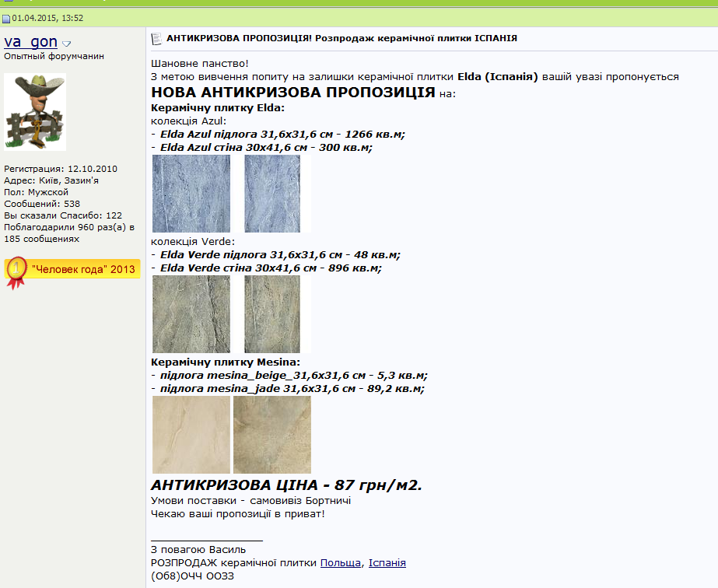Click the text "Пол: Мужской"
Screen dimensions: 718x588
[x=37, y=192]
